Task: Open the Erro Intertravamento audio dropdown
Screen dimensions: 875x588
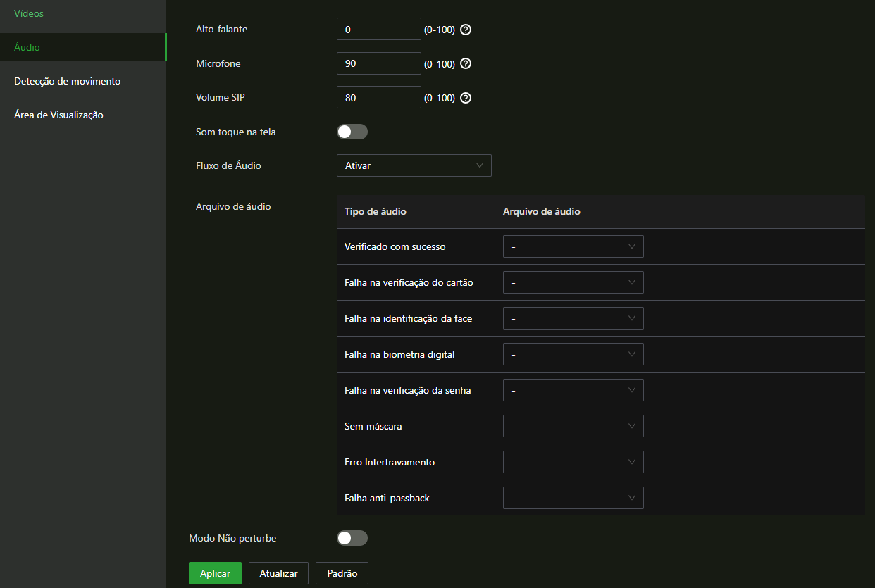Action: (x=573, y=462)
